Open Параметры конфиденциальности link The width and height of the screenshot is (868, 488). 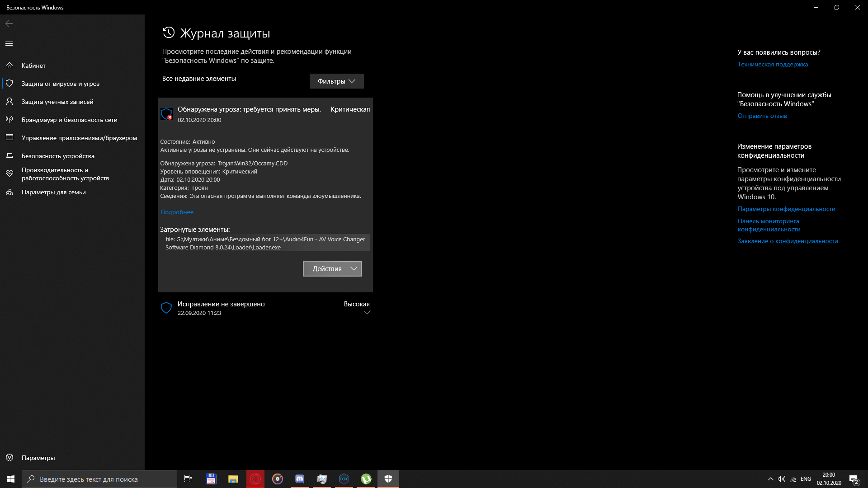(x=787, y=209)
